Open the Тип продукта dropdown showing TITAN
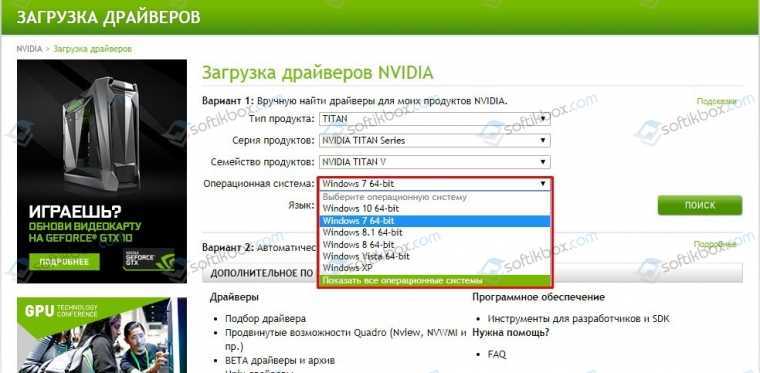 [435, 118]
